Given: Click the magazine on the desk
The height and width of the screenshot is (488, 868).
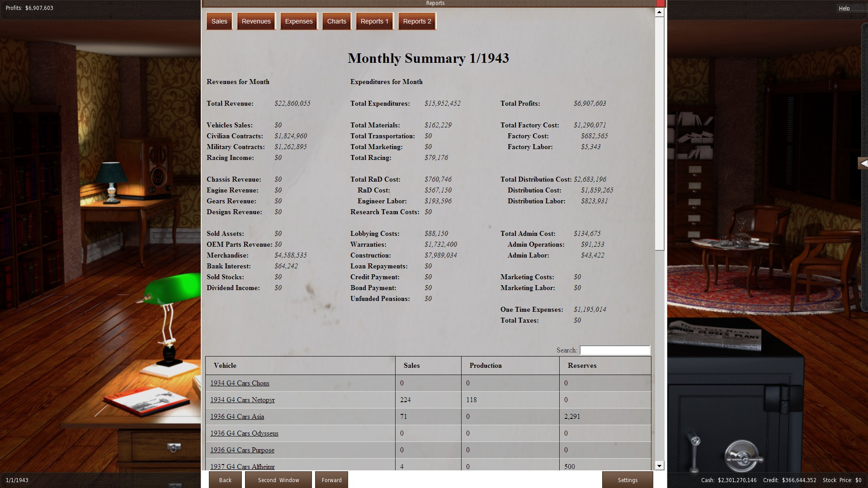Looking at the screenshot, I should tap(147, 401).
